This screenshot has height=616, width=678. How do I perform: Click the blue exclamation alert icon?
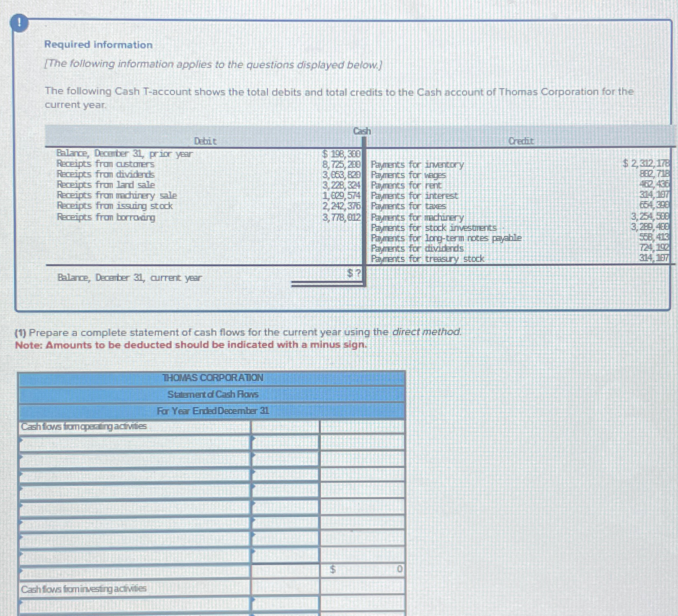point(20,23)
